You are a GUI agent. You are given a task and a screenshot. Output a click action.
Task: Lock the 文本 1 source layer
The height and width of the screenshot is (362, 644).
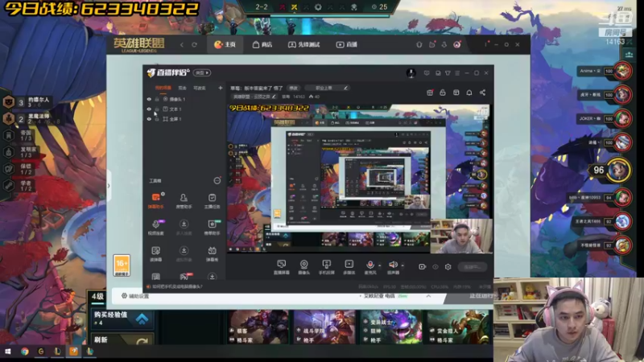[157, 109]
